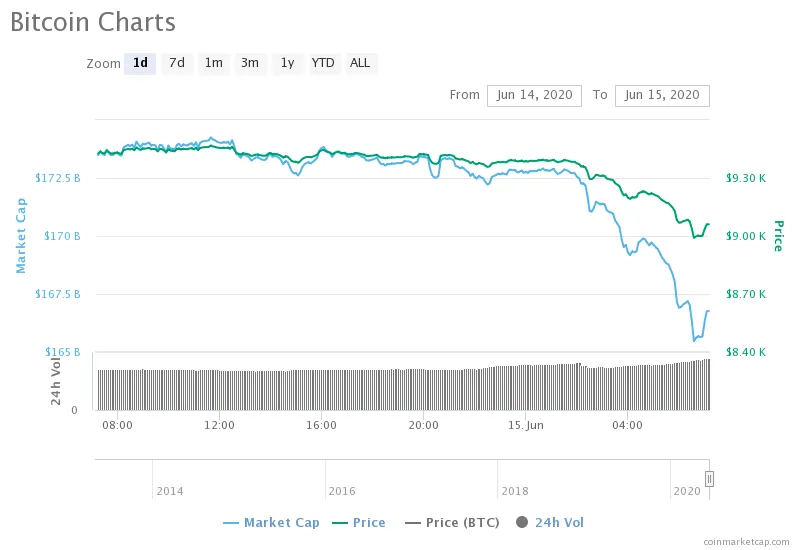Image resolution: width=800 pixels, height=550 pixels.
Task: Set chart zoom to 1m
Action: click(214, 63)
